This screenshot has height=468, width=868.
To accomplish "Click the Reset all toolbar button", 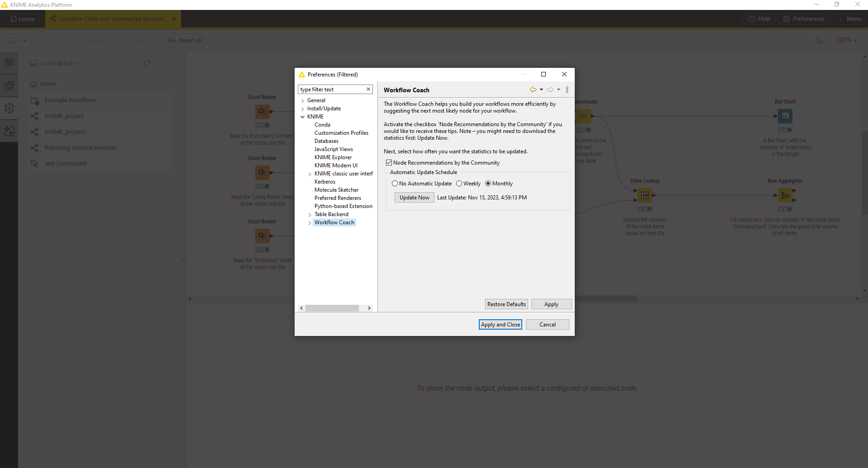I will click(x=185, y=40).
